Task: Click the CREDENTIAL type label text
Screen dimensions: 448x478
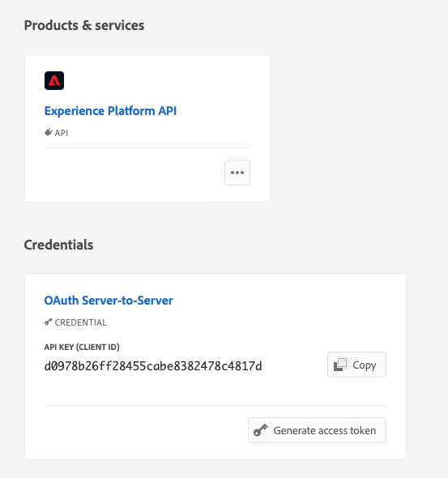Action: point(81,322)
